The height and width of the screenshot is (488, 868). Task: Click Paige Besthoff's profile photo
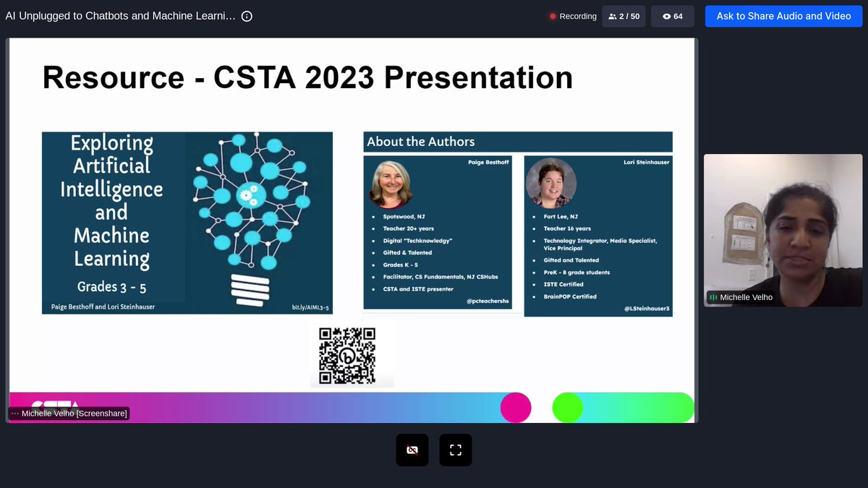391,184
